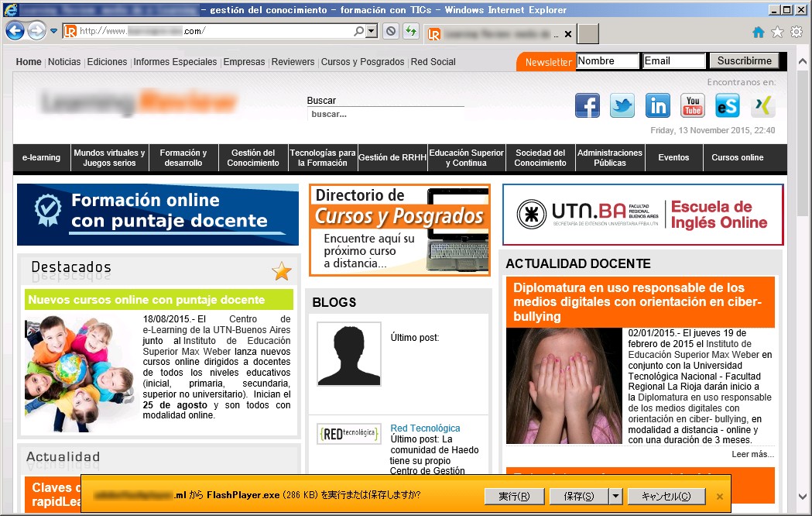Image resolution: width=812 pixels, height=516 pixels.
Task: Open a new blank tab
Action: [588, 33]
